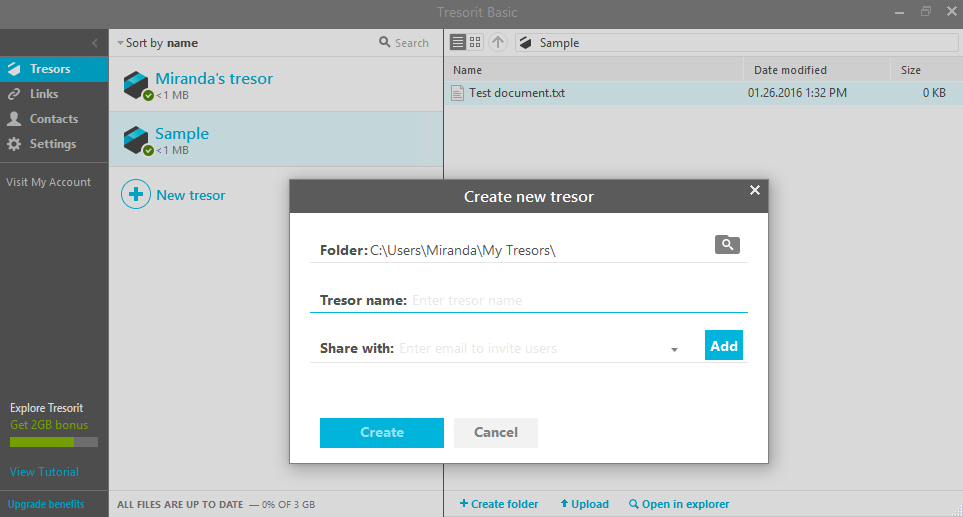Click the Add button

723,346
